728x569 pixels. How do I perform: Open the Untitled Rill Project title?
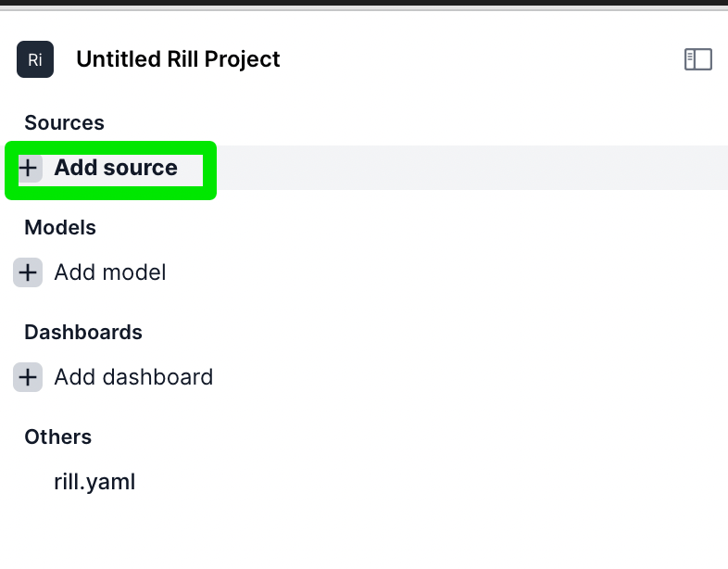click(x=178, y=59)
